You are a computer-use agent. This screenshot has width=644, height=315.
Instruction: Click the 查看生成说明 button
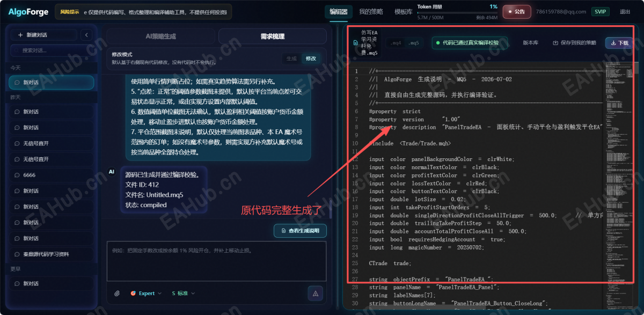(x=300, y=231)
